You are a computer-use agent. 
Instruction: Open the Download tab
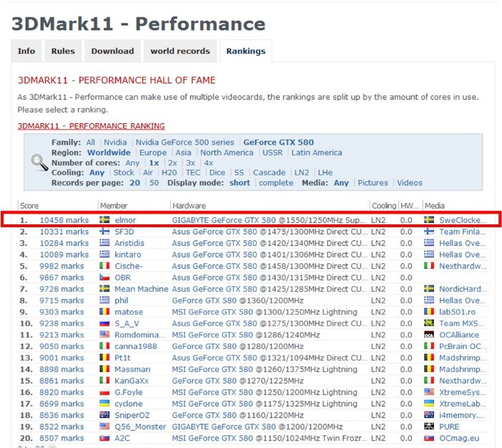(113, 51)
